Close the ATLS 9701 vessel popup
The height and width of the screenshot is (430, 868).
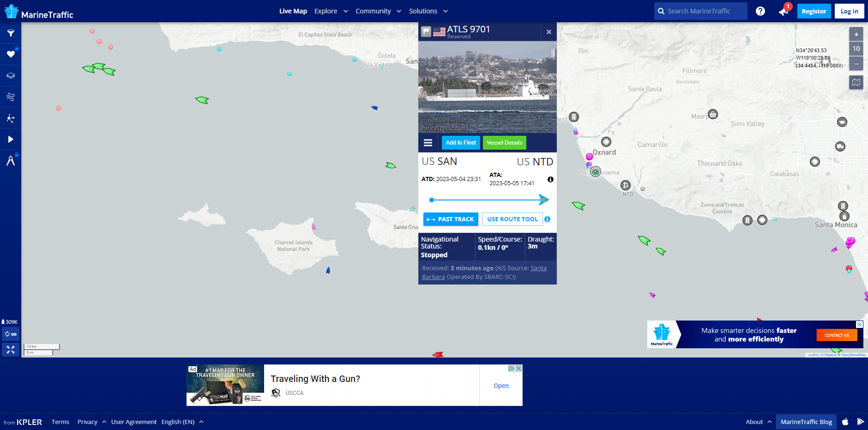click(x=549, y=32)
